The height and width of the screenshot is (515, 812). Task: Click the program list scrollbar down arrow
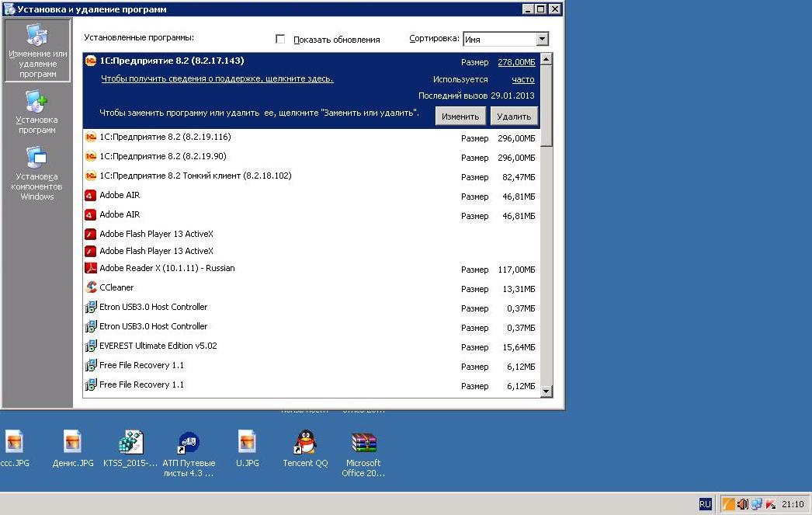tap(546, 391)
